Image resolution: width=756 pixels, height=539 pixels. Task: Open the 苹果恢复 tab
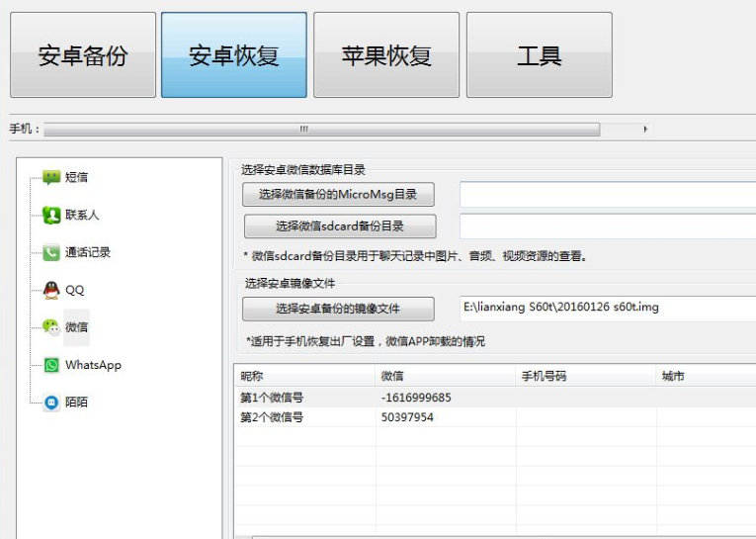pyautogui.click(x=386, y=55)
